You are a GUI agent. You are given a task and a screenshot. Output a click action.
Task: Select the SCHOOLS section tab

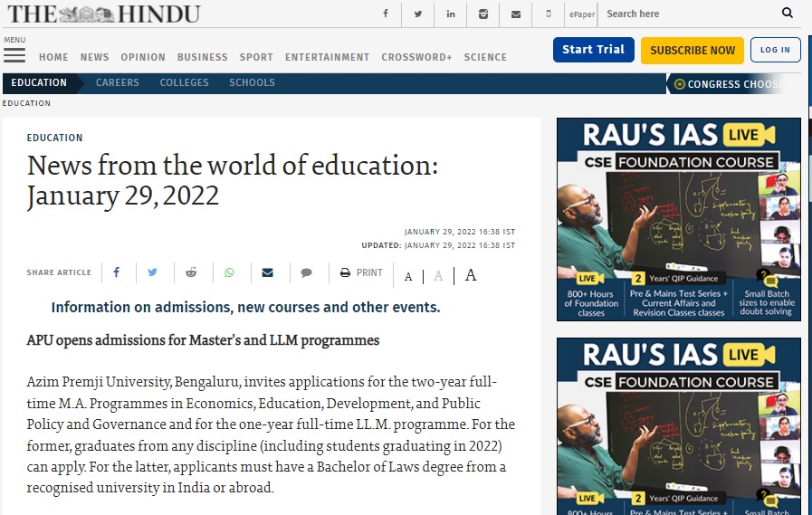point(252,82)
